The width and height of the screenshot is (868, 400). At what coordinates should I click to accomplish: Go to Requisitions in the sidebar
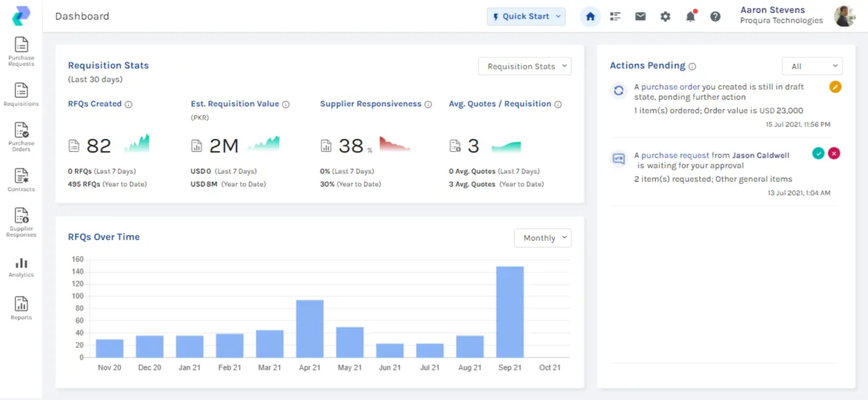coord(21,94)
